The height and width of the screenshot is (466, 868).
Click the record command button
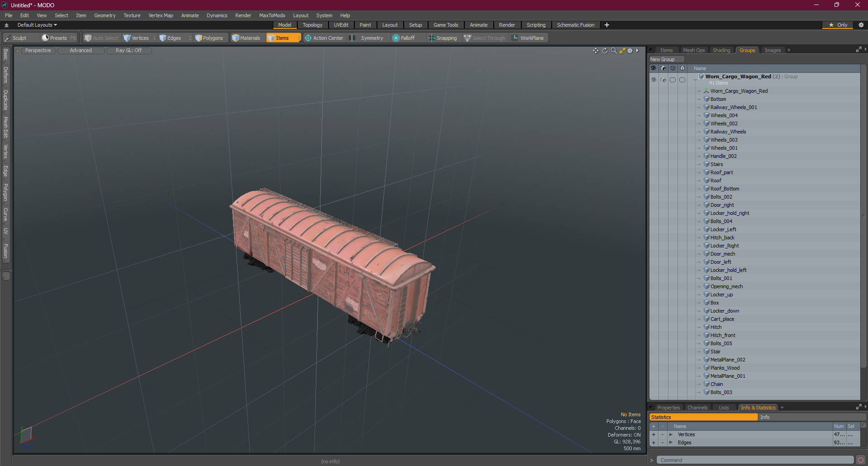[x=860, y=460]
